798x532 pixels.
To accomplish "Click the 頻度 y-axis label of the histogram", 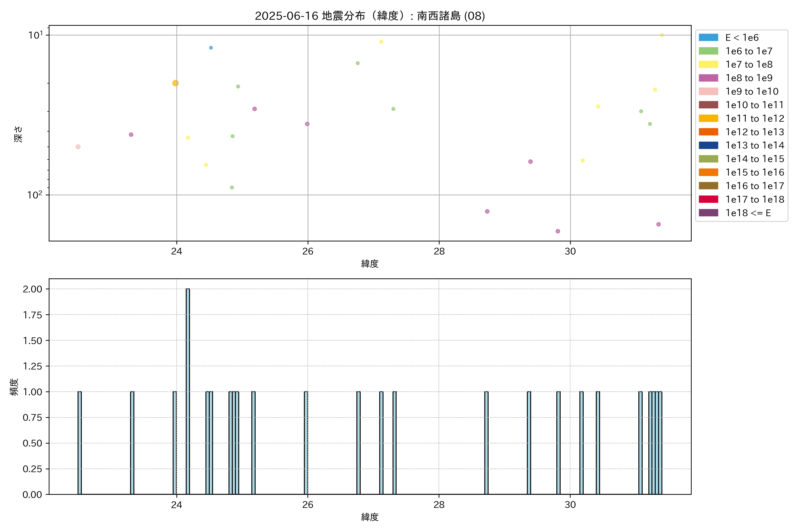I will [14, 387].
